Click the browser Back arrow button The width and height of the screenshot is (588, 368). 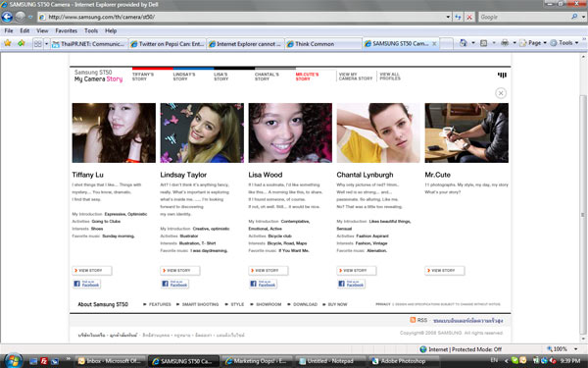(x=7, y=17)
